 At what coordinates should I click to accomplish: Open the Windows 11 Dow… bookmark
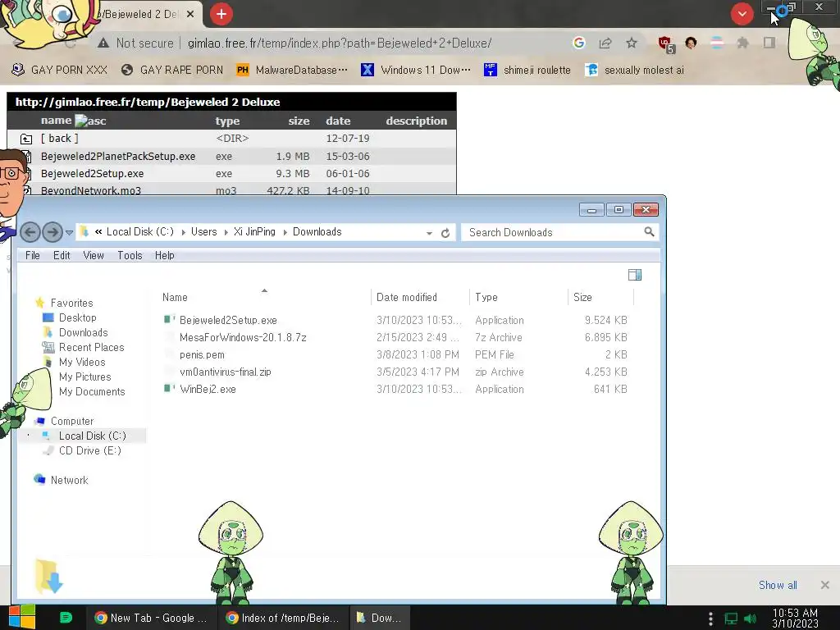coord(416,71)
